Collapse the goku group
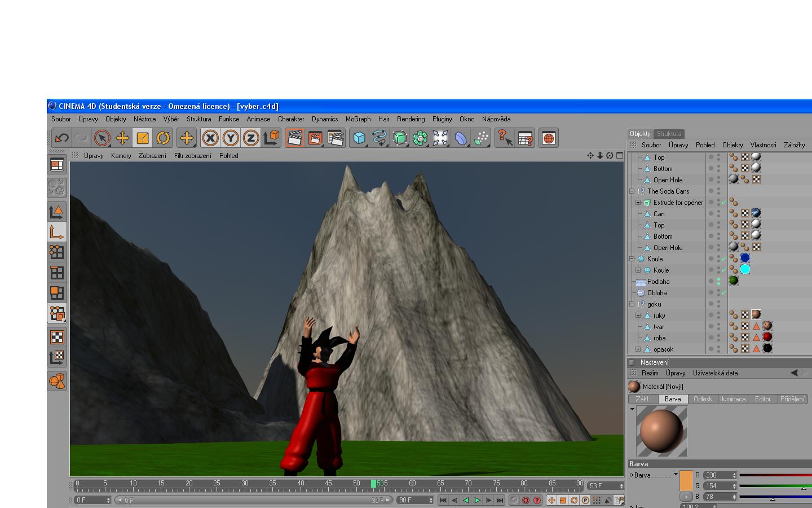This screenshot has width=812, height=508. [x=632, y=304]
